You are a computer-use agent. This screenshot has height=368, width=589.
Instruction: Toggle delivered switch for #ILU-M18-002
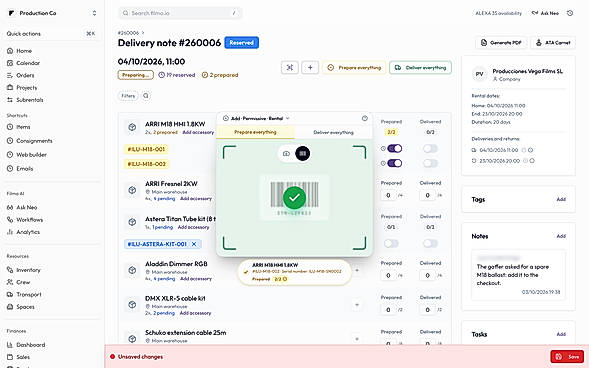[x=430, y=163]
